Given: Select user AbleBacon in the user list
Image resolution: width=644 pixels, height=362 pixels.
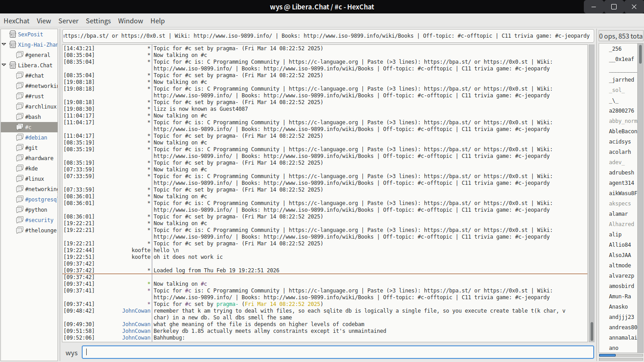Looking at the screenshot, I should [x=622, y=131].
